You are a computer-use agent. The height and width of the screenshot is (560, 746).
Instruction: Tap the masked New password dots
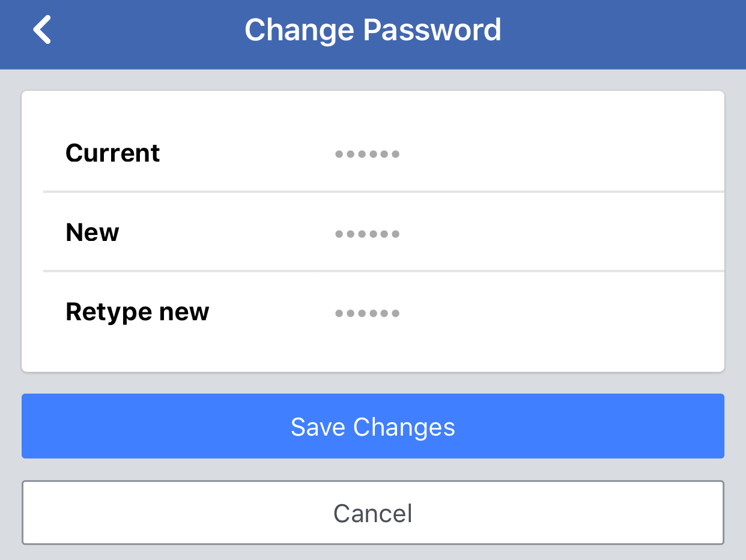pyautogui.click(x=367, y=233)
